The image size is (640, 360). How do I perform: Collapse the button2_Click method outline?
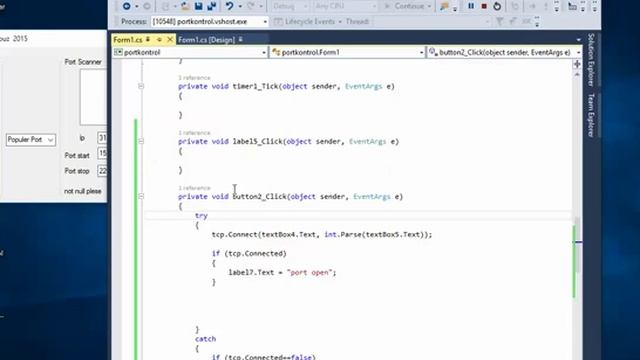141,196
